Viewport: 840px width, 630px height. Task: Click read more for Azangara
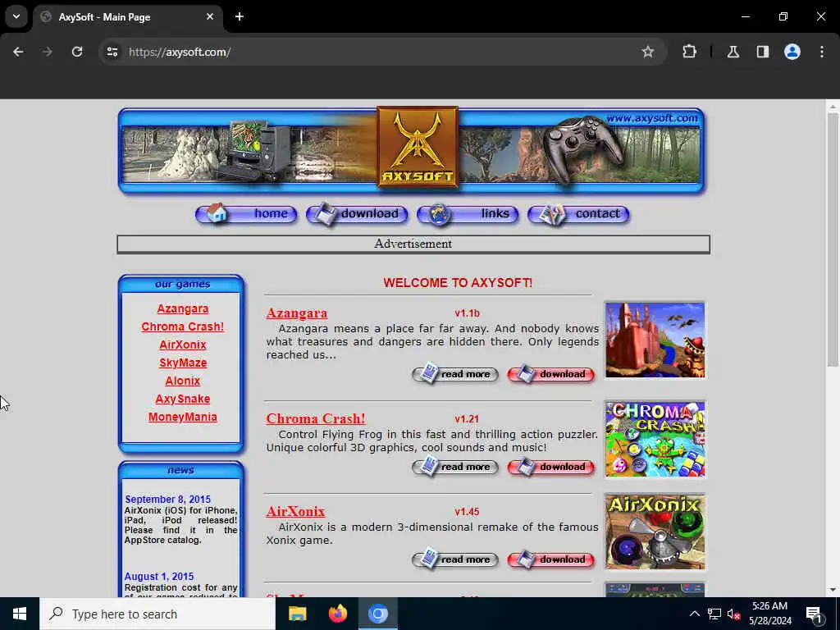tap(455, 374)
